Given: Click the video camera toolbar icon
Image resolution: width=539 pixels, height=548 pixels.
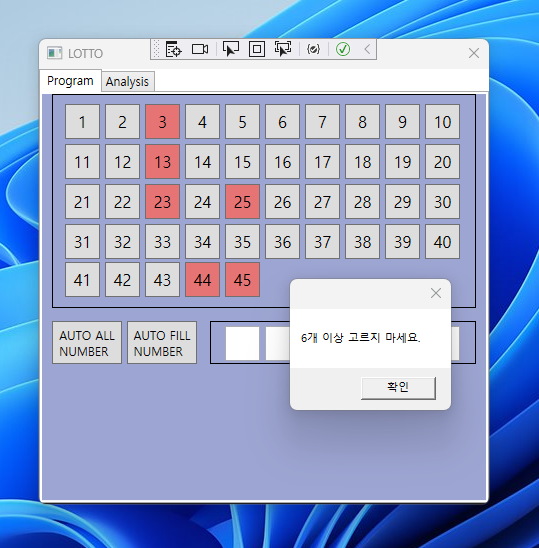Looking at the screenshot, I should pyautogui.click(x=200, y=49).
